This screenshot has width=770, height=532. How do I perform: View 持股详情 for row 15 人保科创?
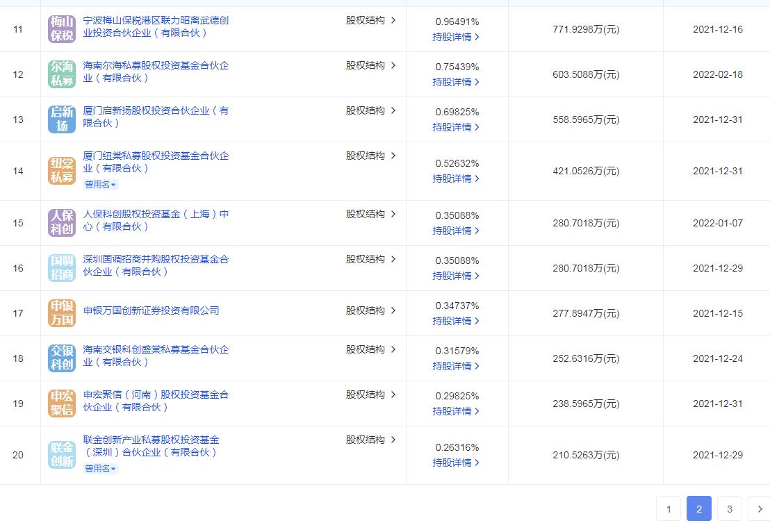(456, 231)
